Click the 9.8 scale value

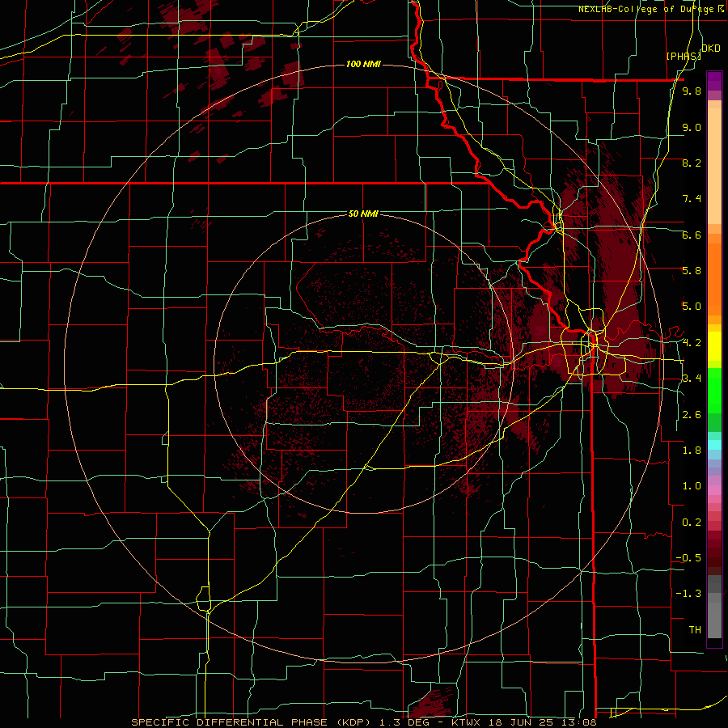pos(692,91)
